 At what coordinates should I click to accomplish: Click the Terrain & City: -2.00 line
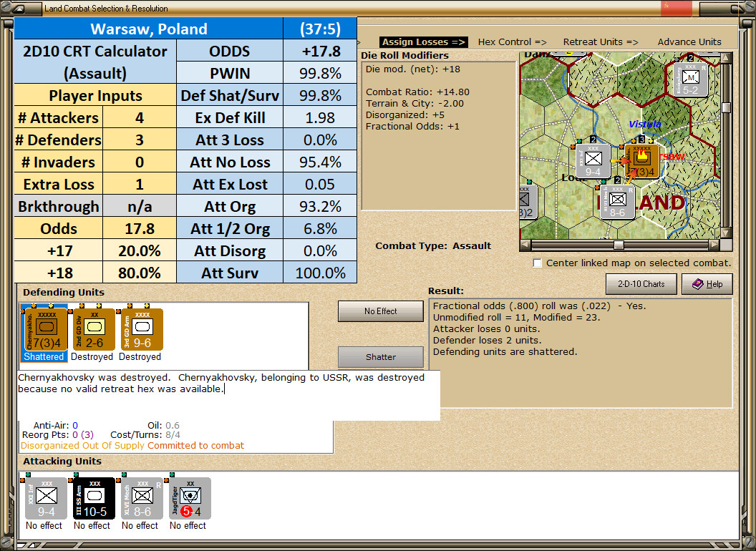415,103
